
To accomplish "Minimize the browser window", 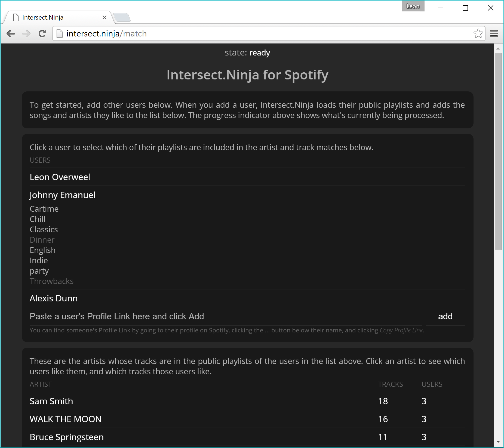I will [x=441, y=8].
